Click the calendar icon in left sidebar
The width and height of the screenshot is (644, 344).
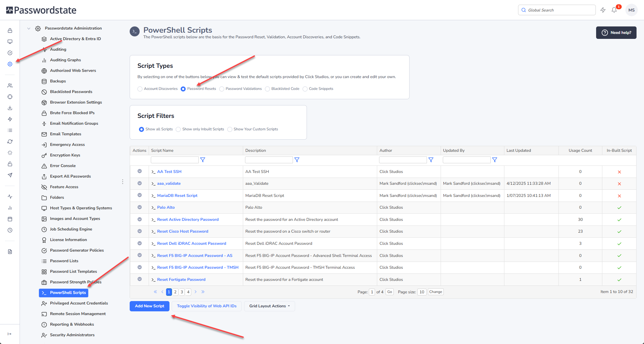[x=10, y=219]
